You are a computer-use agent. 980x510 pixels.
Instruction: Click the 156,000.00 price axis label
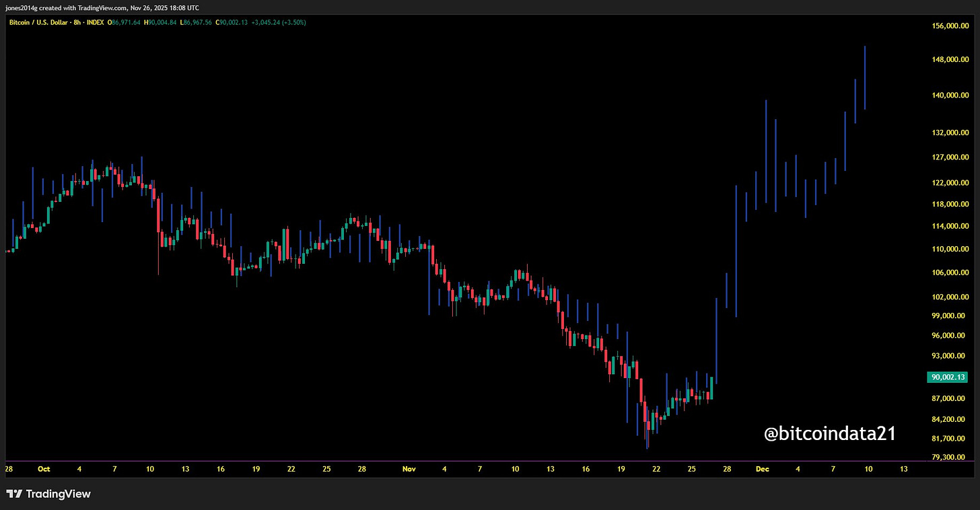click(x=950, y=26)
